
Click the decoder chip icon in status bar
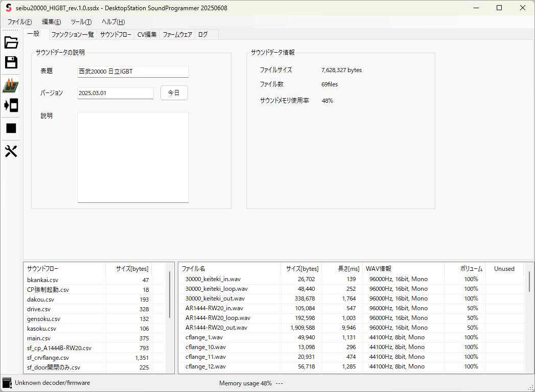(7, 383)
